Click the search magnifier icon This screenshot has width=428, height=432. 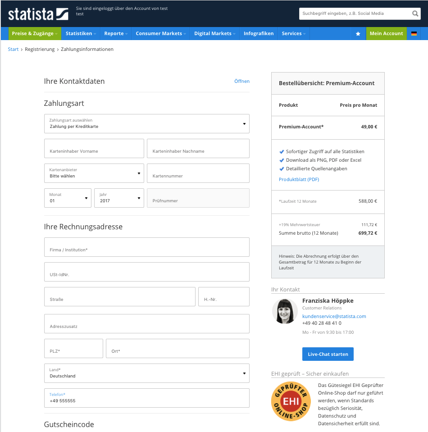(415, 14)
